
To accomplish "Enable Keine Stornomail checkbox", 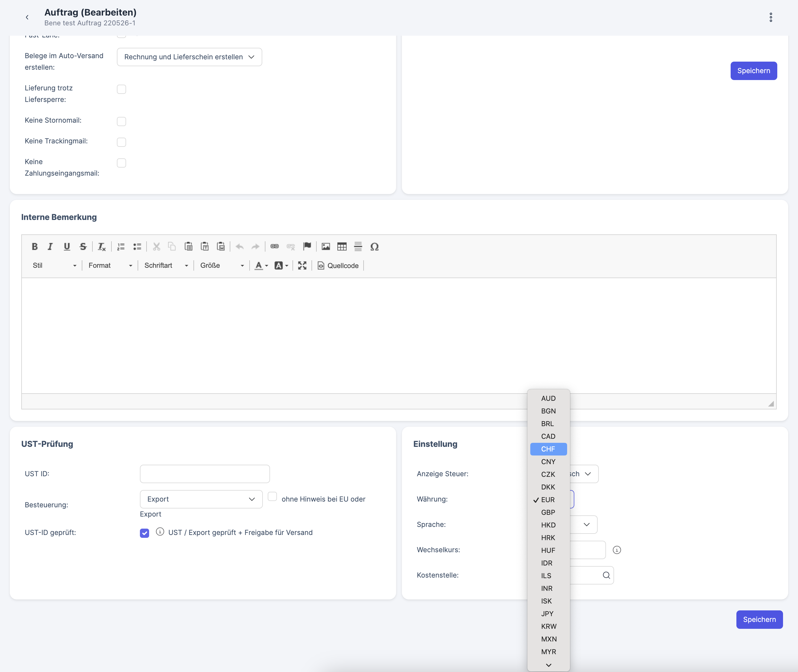I will click(x=121, y=121).
